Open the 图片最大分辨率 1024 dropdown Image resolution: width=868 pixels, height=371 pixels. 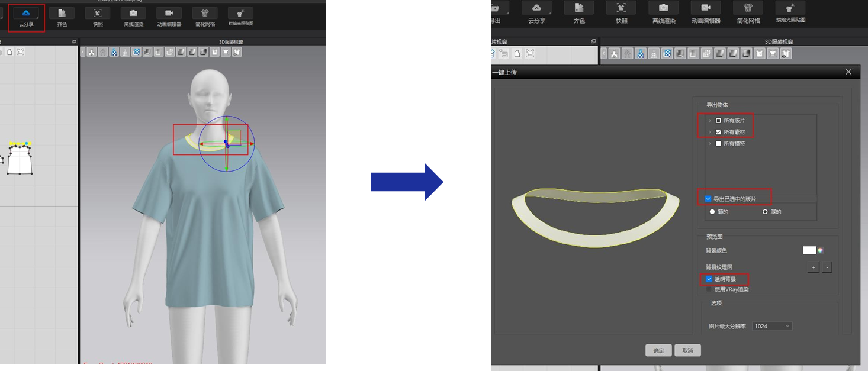pyautogui.click(x=772, y=326)
